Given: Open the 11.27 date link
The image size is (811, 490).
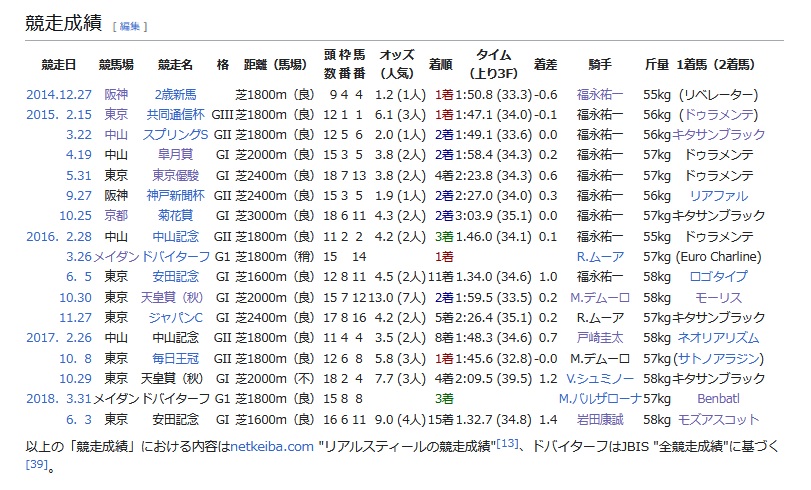Looking at the screenshot, I should [x=76, y=317].
